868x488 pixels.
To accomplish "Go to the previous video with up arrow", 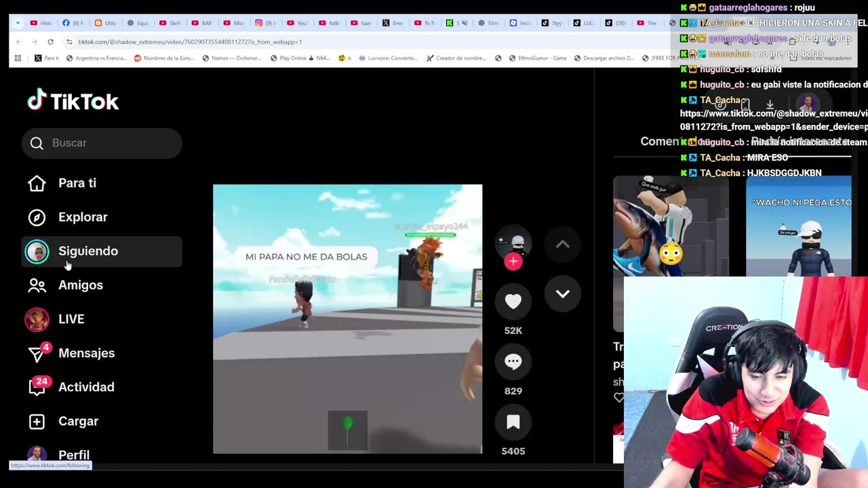I will point(563,244).
